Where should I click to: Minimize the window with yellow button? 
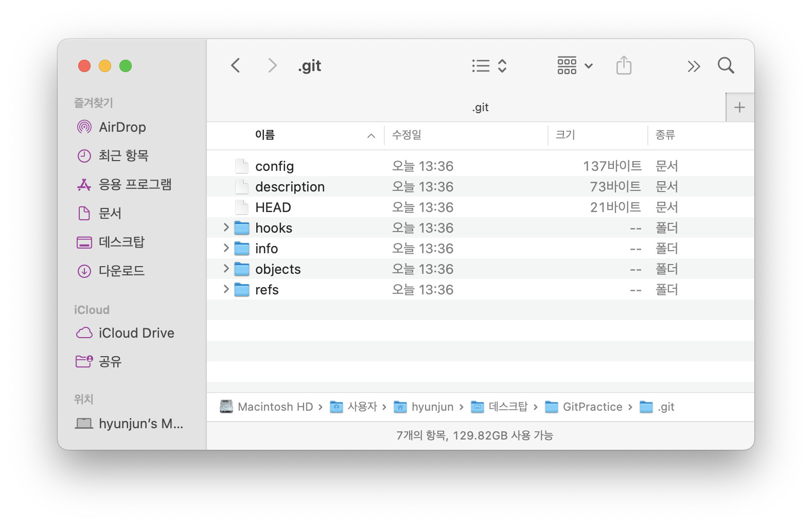click(x=105, y=66)
